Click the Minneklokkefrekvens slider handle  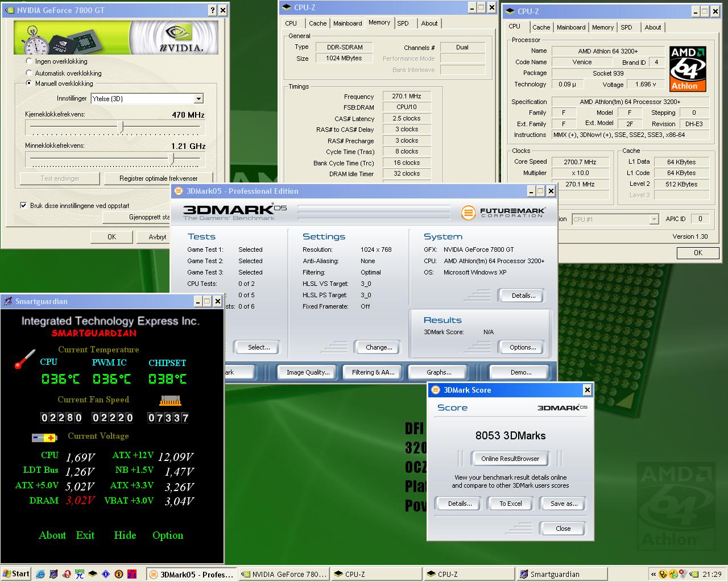click(172, 159)
